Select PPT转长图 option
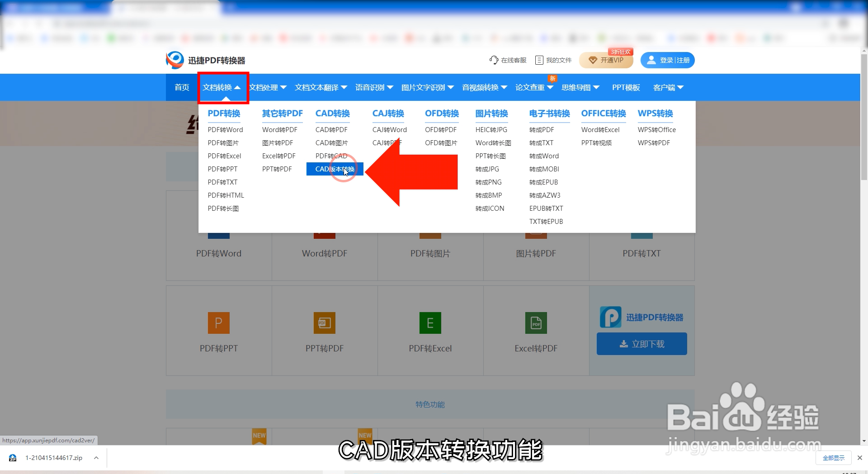 coord(491,156)
